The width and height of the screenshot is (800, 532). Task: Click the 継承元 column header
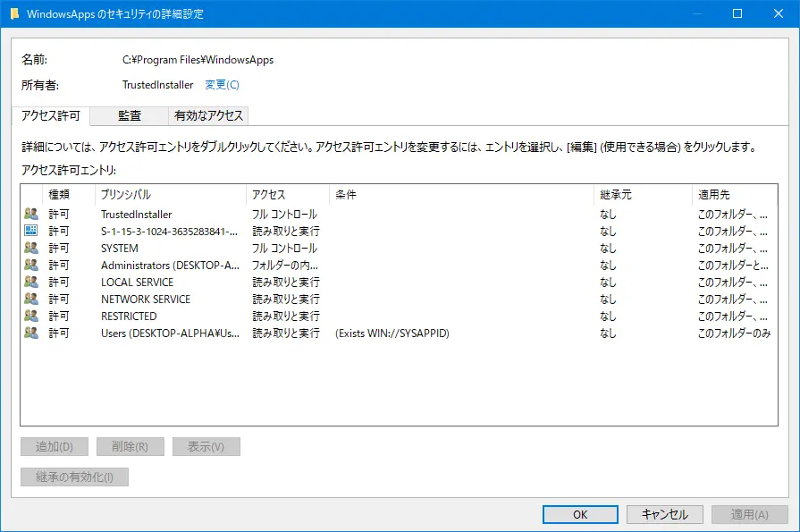644,195
